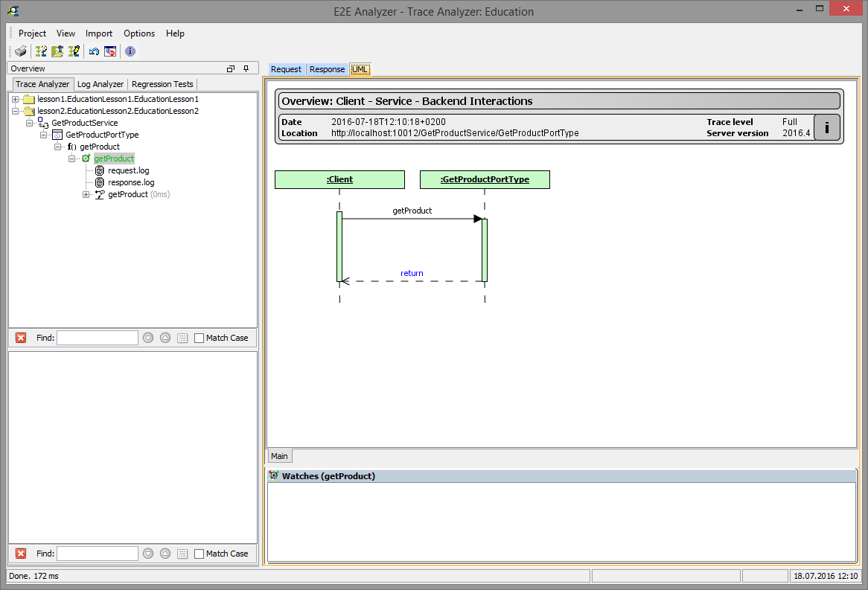Click the disable info messages toolbar icon
This screenshot has width=868, height=590.
coord(110,51)
